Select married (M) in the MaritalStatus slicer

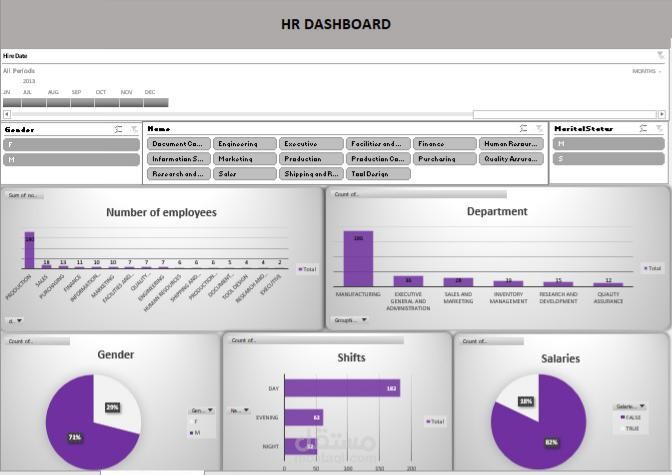pyautogui.click(x=609, y=144)
